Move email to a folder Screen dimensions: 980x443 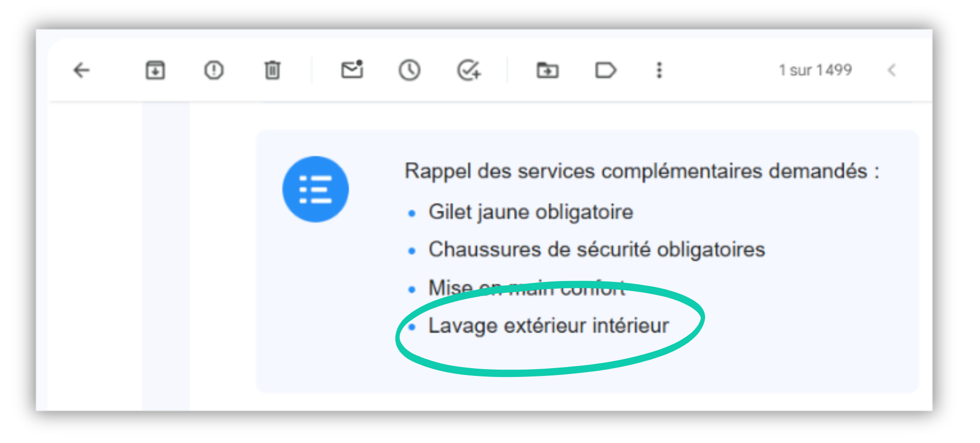(x=547, y=70)
